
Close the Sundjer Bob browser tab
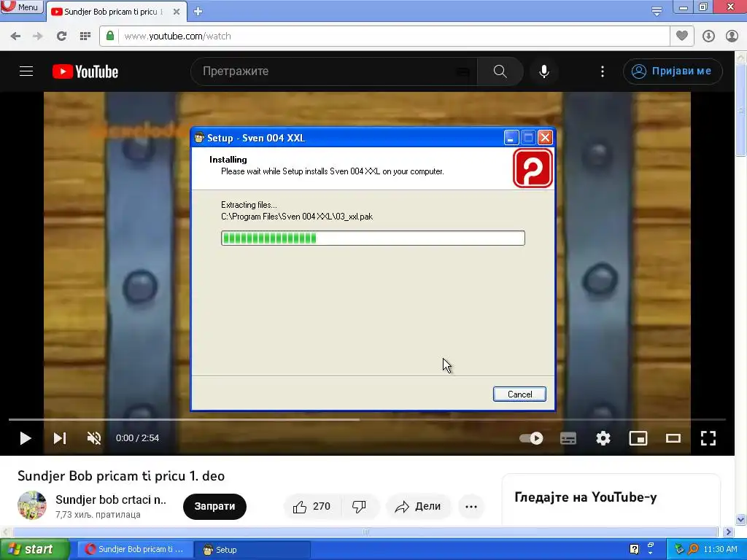pos(177,12)
